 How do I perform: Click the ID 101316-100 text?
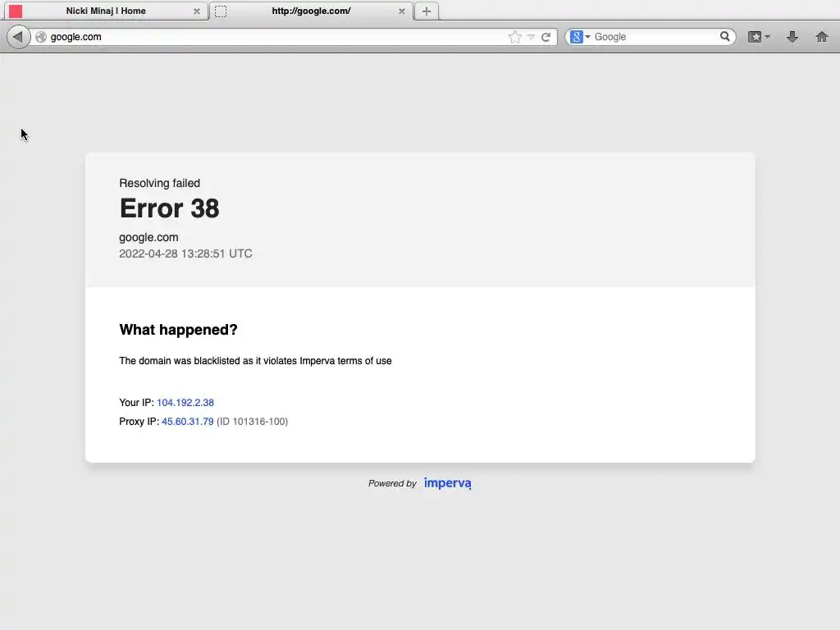[253, 422]
